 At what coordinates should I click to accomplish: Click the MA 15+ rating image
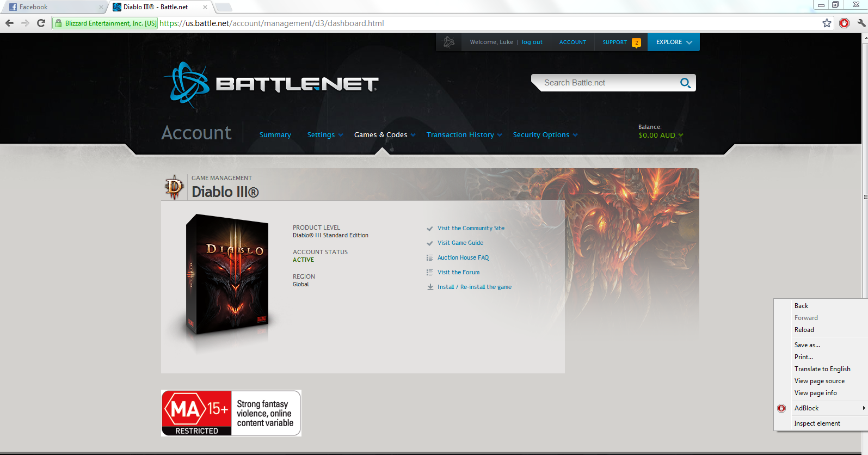pyautogui.click(x=231, y=413)
